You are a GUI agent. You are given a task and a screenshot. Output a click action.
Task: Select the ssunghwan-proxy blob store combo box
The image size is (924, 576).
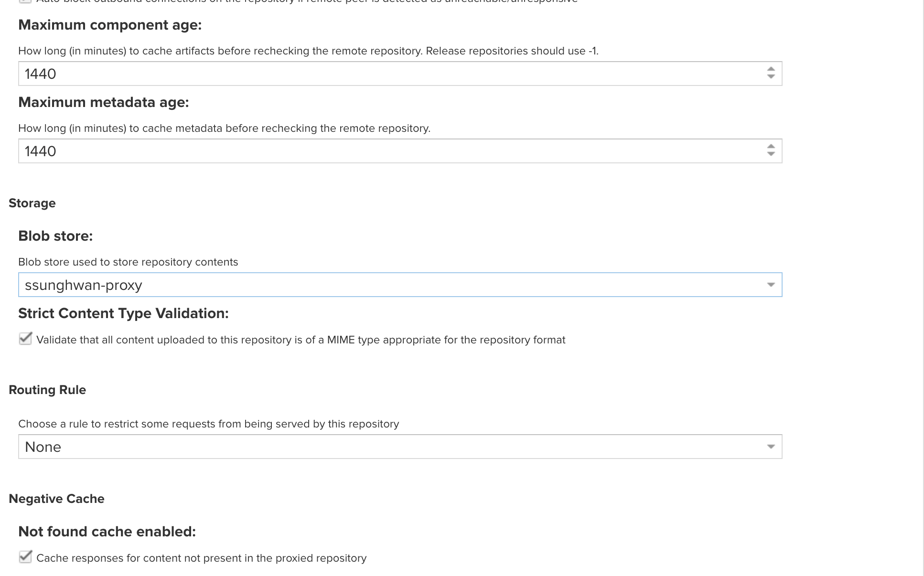(x=400, y=285)
